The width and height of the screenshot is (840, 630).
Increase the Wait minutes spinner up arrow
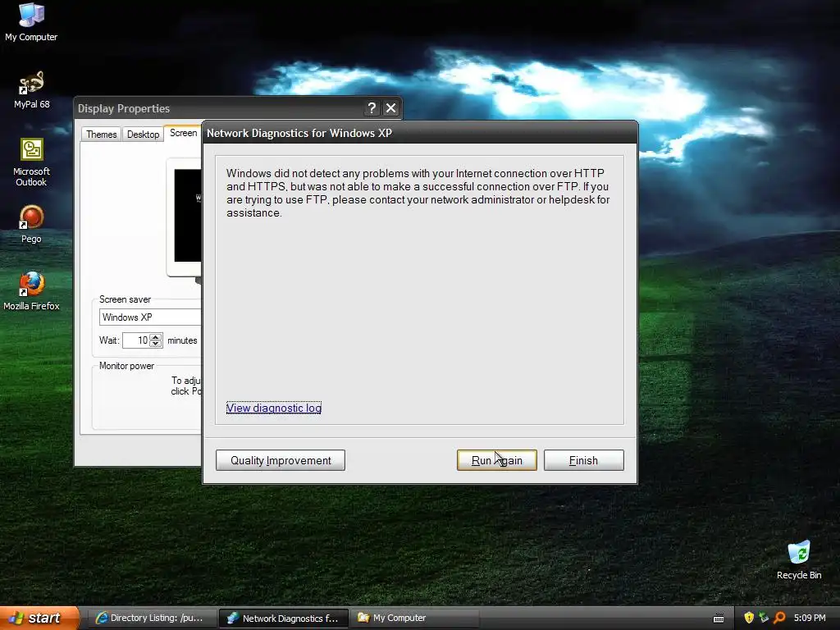click(x=155, y=337)
